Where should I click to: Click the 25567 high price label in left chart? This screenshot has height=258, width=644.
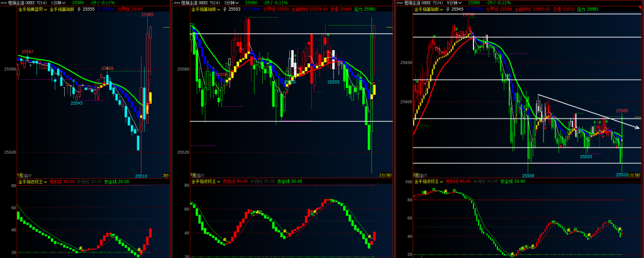(27, 51)
